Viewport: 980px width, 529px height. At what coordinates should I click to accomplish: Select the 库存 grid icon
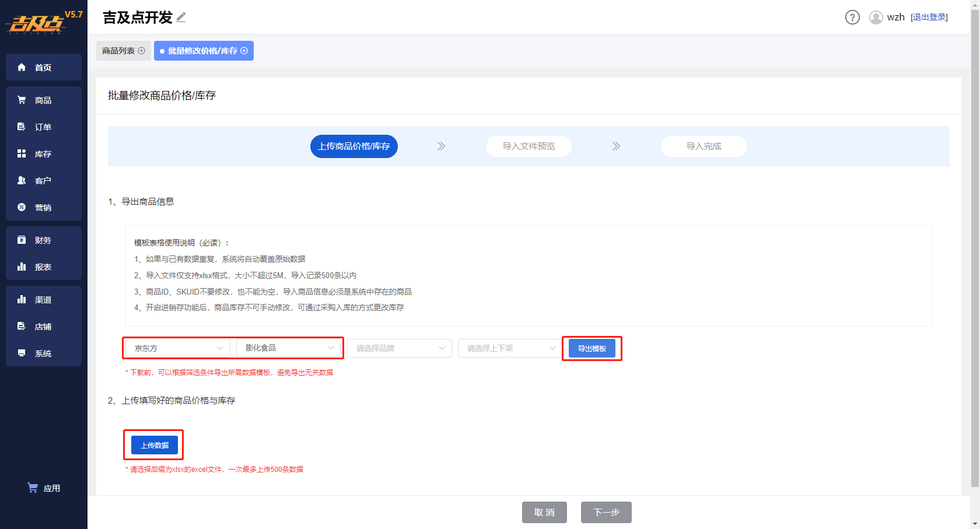[22, 153]
